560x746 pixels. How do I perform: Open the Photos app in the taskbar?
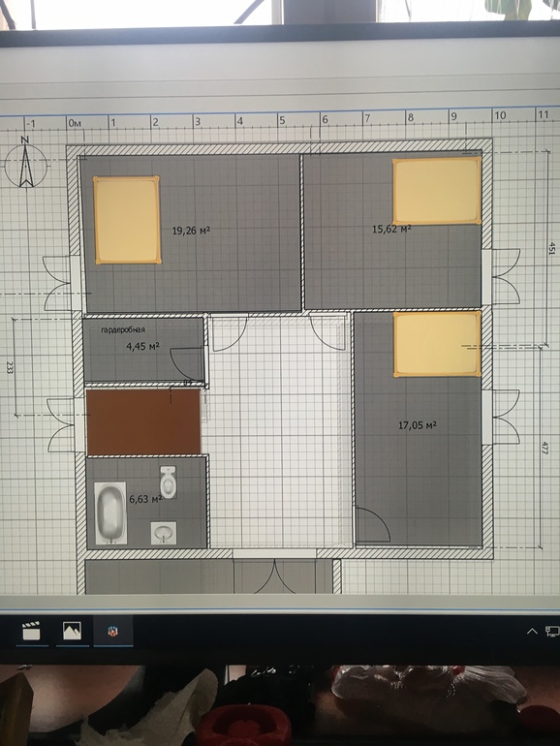pyautogui.click(x=72, y=631)
